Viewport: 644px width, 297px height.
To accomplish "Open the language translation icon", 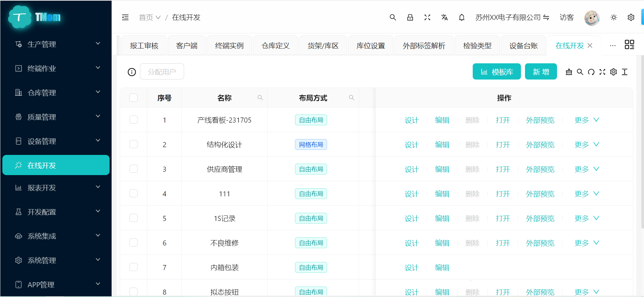I will (444, 18).
